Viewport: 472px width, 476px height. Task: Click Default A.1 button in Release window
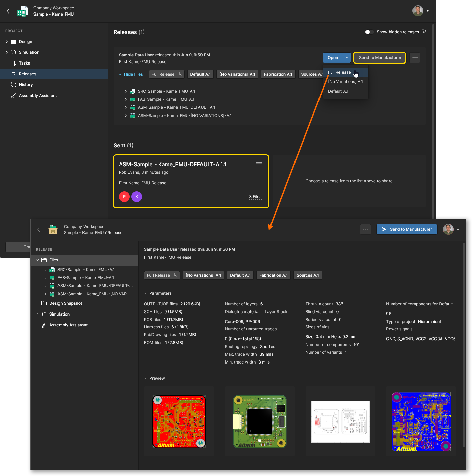240,275
